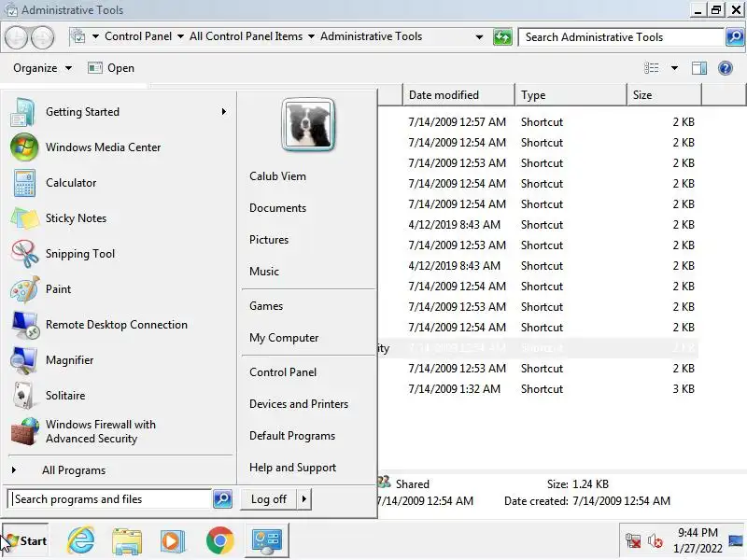Image resolution: width=747 pixels, height=560 pixels.
Task: Click the Search programs and files field
Action: click(110, 499)
